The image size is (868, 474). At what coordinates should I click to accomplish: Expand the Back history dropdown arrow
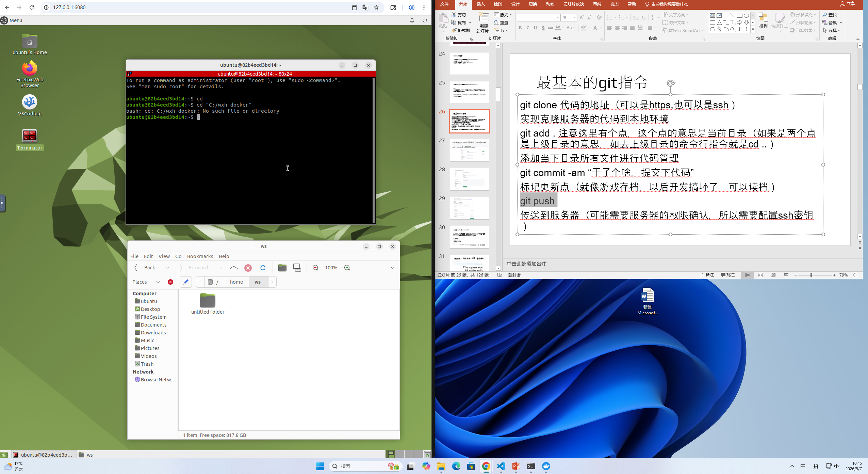click(167, 268)
